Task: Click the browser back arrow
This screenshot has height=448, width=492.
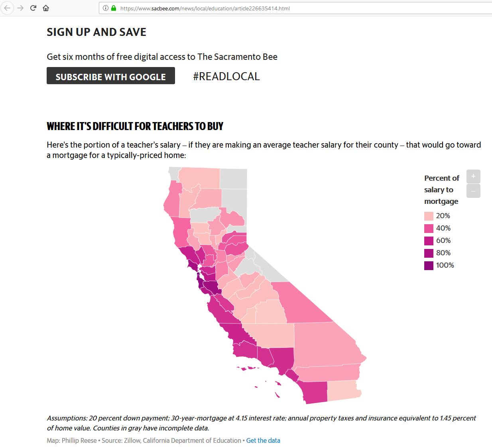Action: (x=8, y=8)
